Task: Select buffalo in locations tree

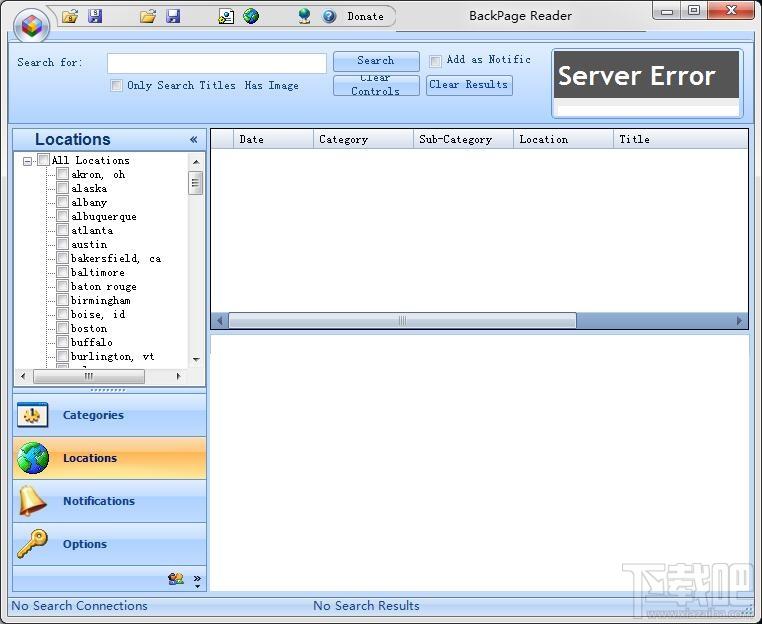Action: (x=91, y=342)
